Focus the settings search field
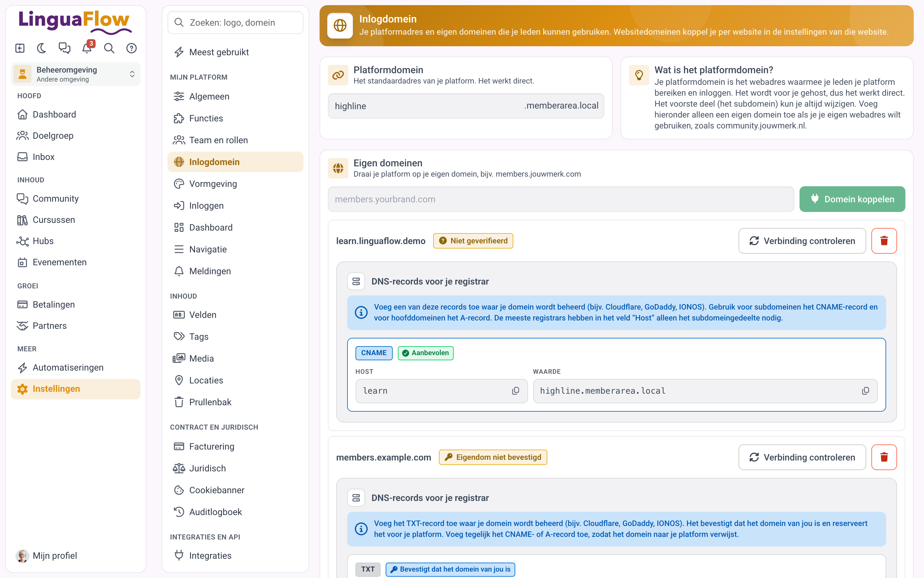The image size is (924, 578). [x=235, y=22]
